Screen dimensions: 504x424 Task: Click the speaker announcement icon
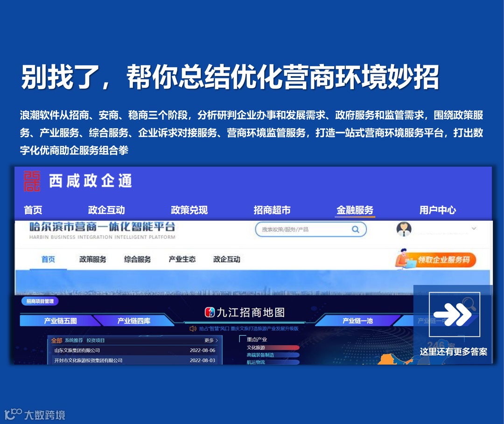193,328
